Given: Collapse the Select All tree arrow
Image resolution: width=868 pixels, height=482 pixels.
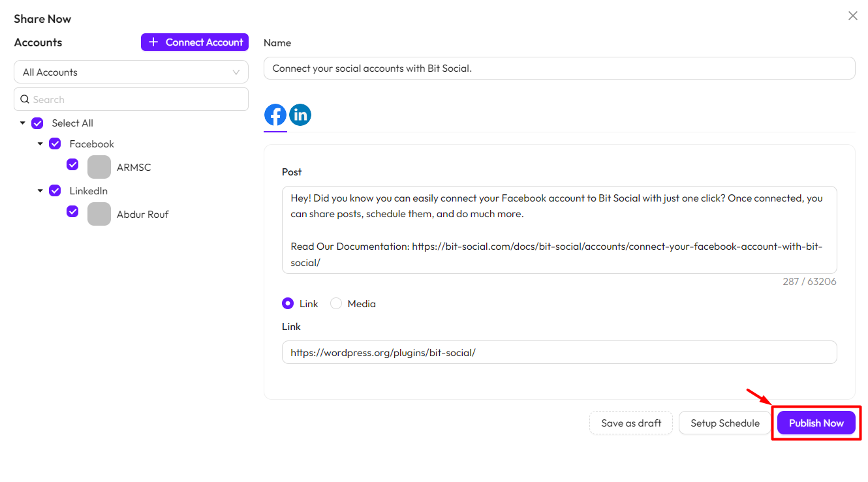Looking at the screenshot, I should coord(23,123).
